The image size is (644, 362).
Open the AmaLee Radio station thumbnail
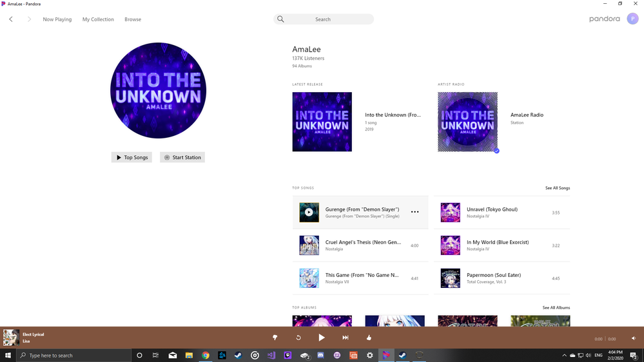(467, 122)
